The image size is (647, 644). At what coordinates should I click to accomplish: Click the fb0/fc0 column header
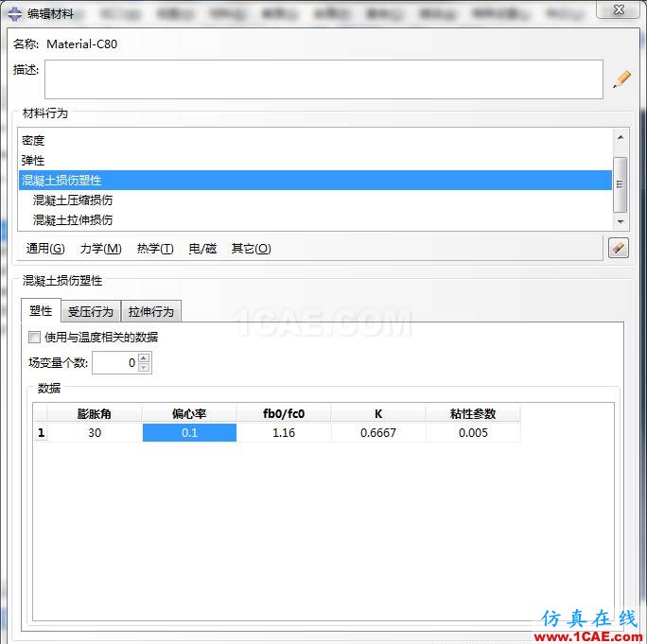coord(284,413)
